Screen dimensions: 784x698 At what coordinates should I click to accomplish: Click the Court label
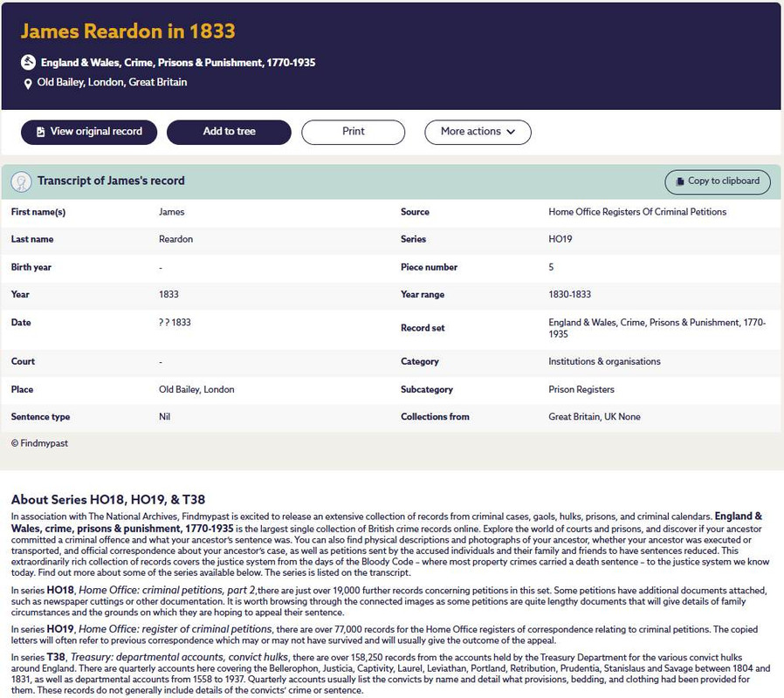[23, 361]
